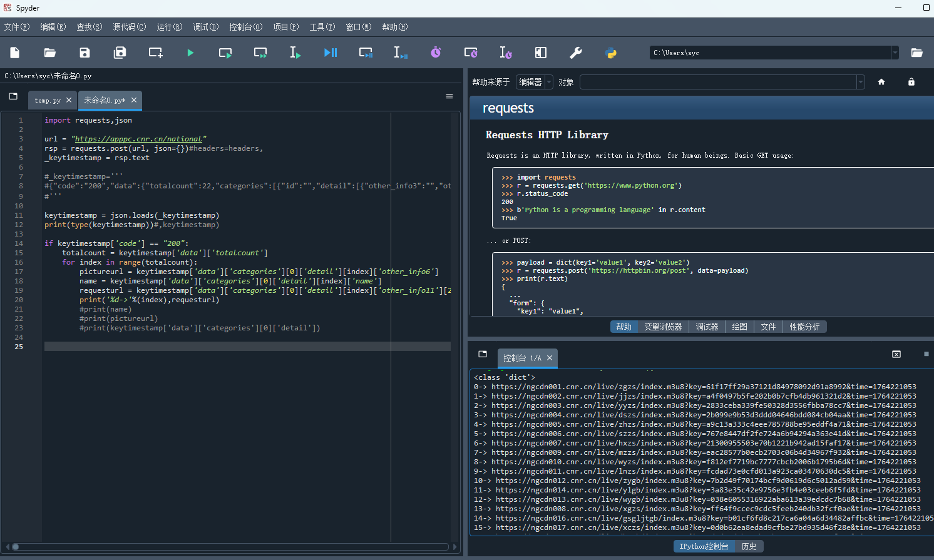Click the New file icon
The width and height of the screenshot is (934, 560).
click(x=15, y=53)
